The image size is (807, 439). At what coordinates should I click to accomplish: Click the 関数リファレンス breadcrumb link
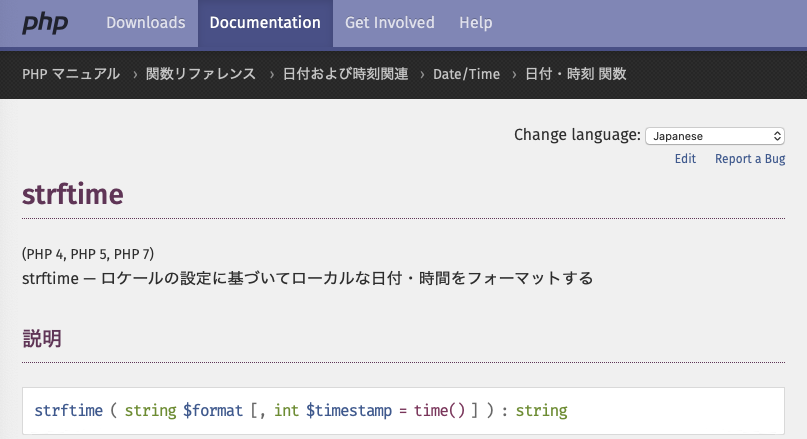(x=201, y=74)
